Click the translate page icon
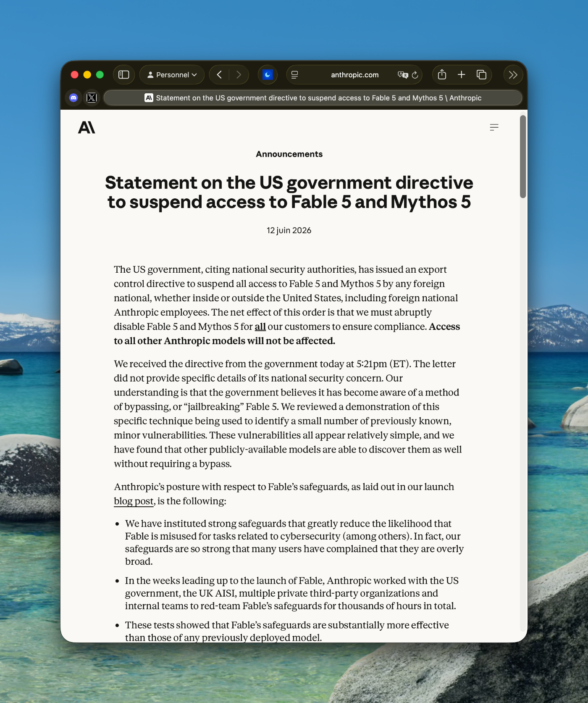Screen dimensions: 588x703 pos(403,75)
